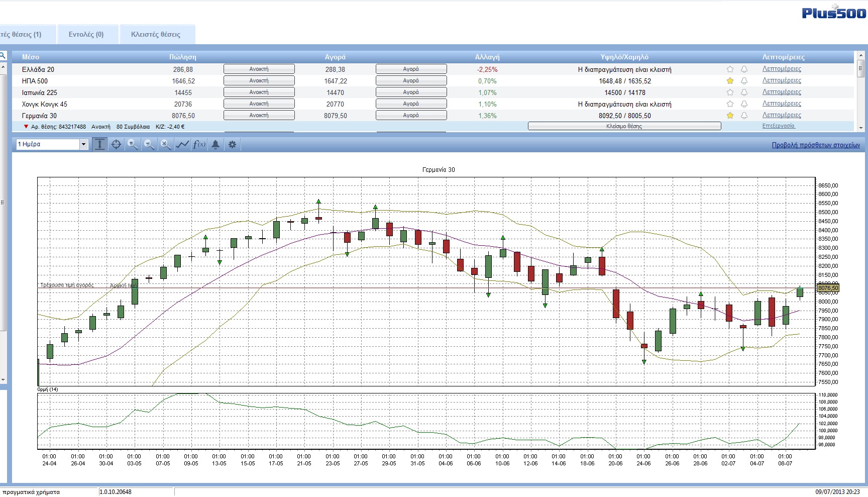Toggle favorite star for Χονγκ Κονγκ 45
Image resolution: width=868 pixels, height=497 pixels.
pyautogui.click(x=730, y=104)
